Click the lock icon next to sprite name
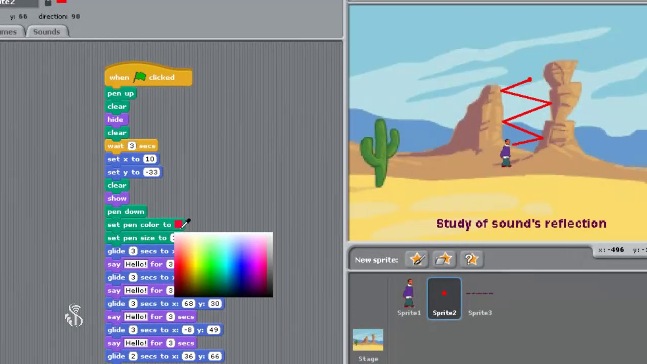 (x=48, y=2)
